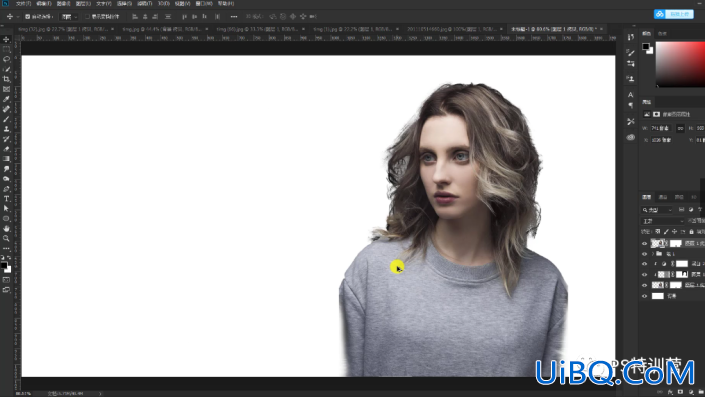Hide the 组 1 group layer
The height and width of the screenshot is (397, 705).
(x=644, y=254)
